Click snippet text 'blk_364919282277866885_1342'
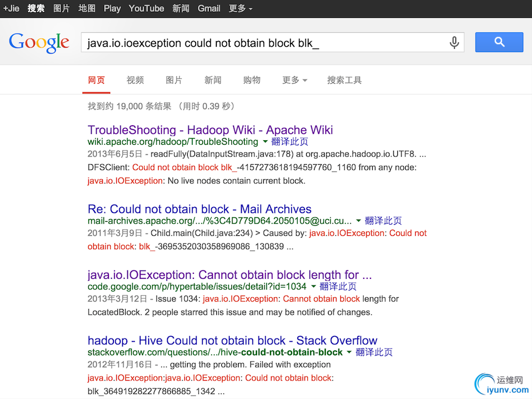 151,391
